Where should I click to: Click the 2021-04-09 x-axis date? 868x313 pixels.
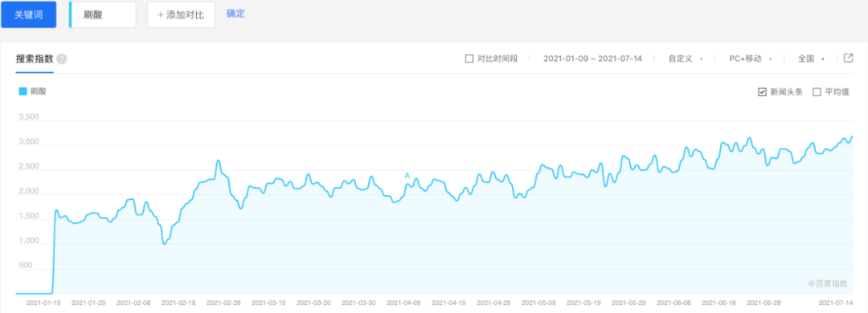coord(403,303)
